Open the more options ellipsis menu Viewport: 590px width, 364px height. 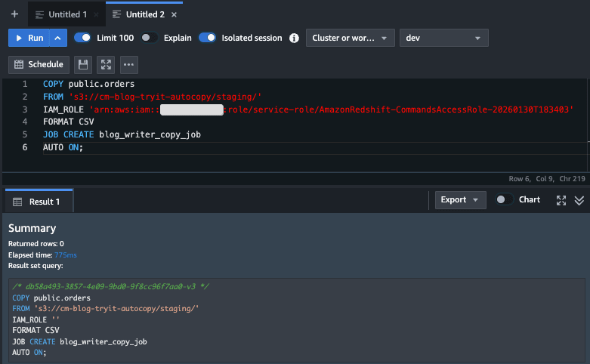(128, 65)
